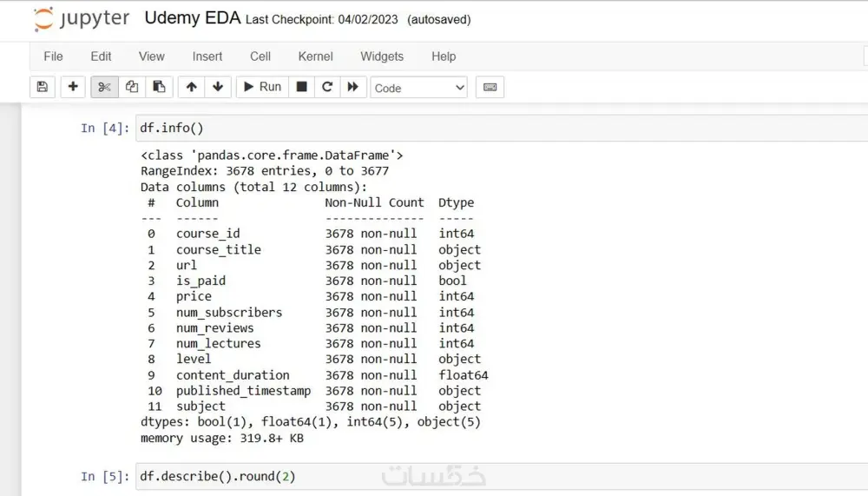This screenshot has height=496, width=868.
Task: Click the level column name
Action: pyautogui.click(x=194, y=359)
